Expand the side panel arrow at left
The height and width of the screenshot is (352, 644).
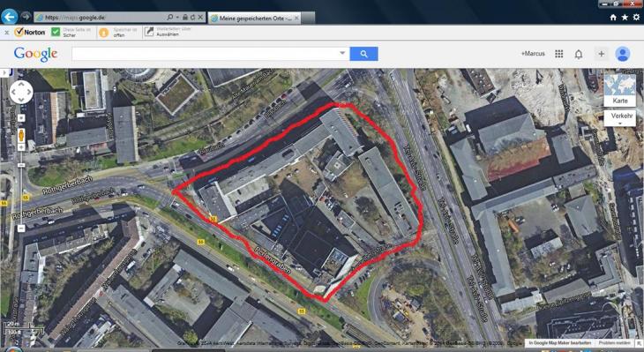[4, 72]
